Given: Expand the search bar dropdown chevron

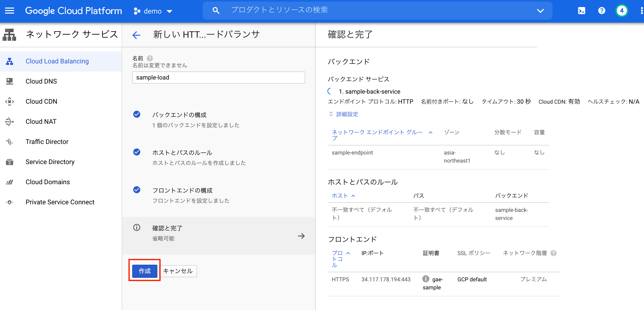Looking at the screenshot, I should point(540,11).
